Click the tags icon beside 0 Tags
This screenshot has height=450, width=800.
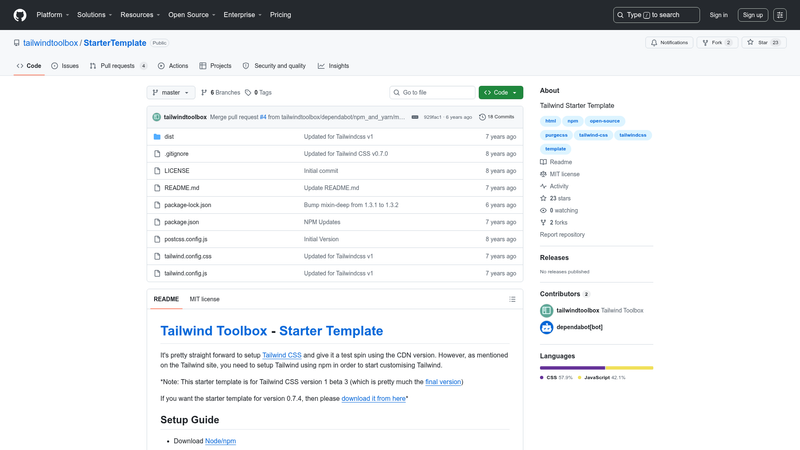point(248,92)
